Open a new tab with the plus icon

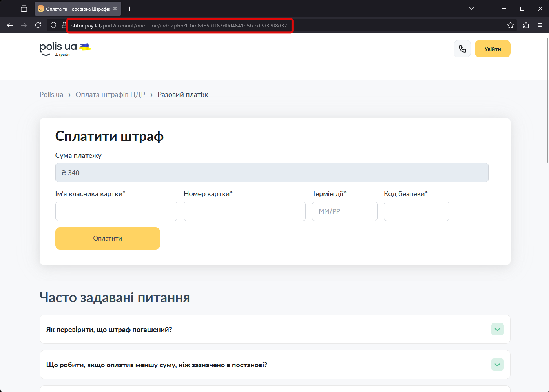(x=130, y=9)
